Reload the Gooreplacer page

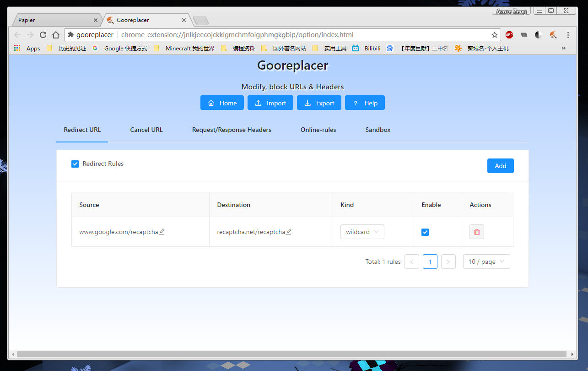[43, 35]
